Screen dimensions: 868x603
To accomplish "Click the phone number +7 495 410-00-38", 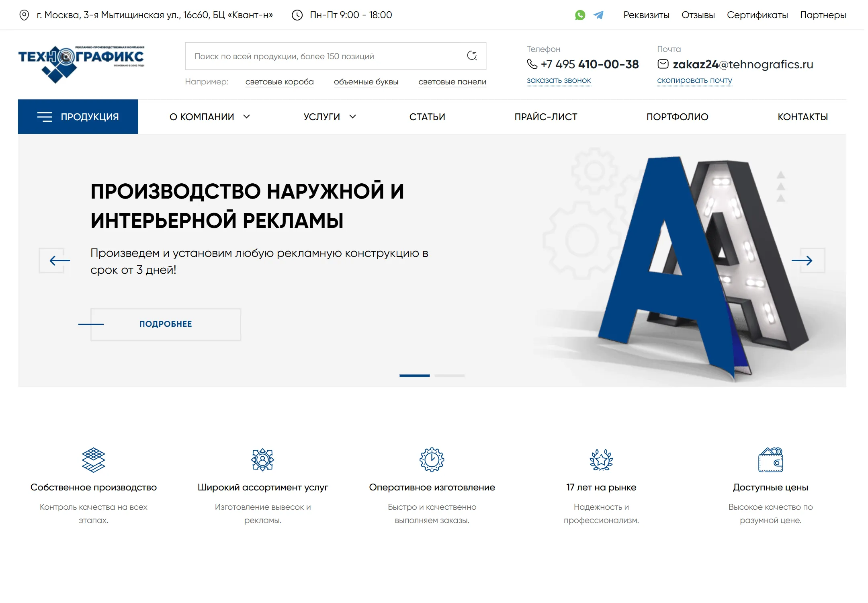I will pyautogui.click(x=590, y=64).
